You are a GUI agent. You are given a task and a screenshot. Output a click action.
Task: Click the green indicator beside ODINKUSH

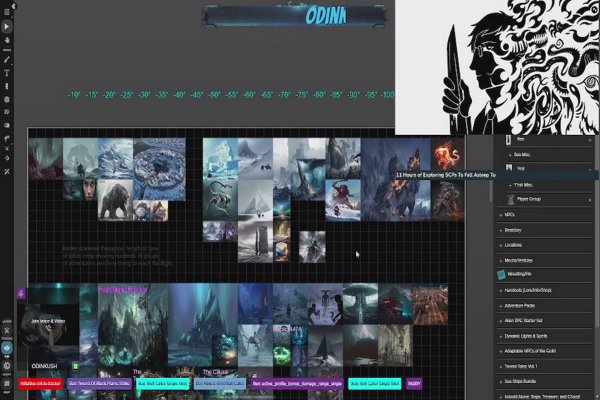click(x=76, y=366)
